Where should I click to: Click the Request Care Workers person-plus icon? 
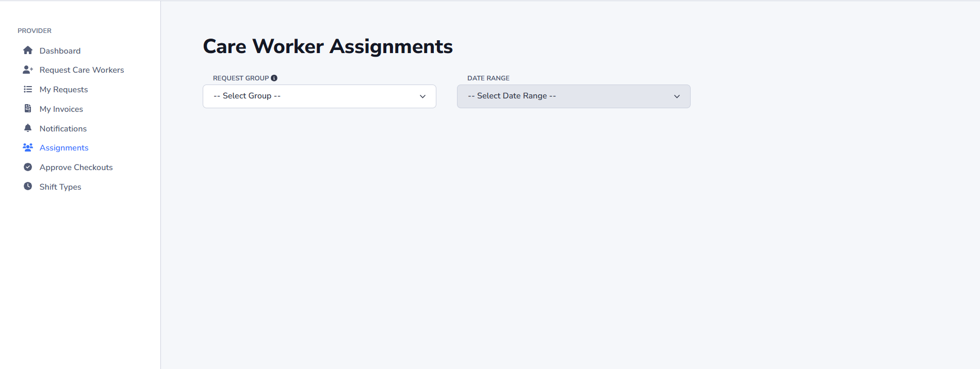tap(28, 70)
